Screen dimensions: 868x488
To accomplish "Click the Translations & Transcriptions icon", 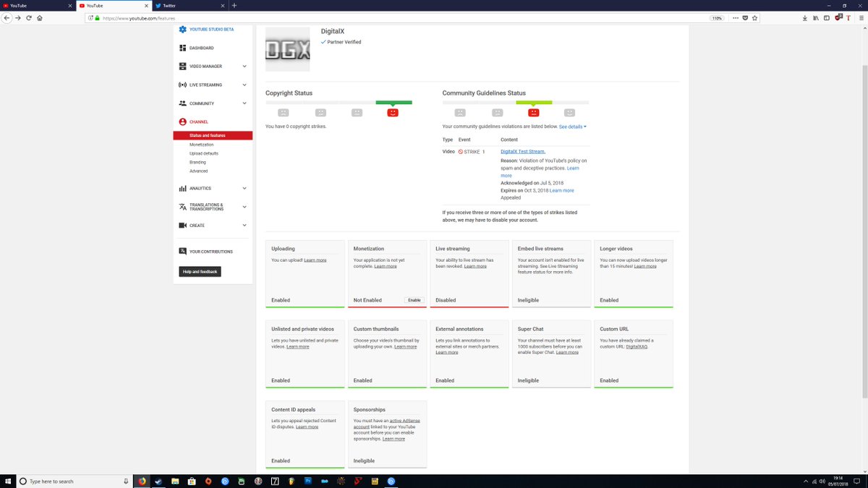I will (x=183, y=207).
